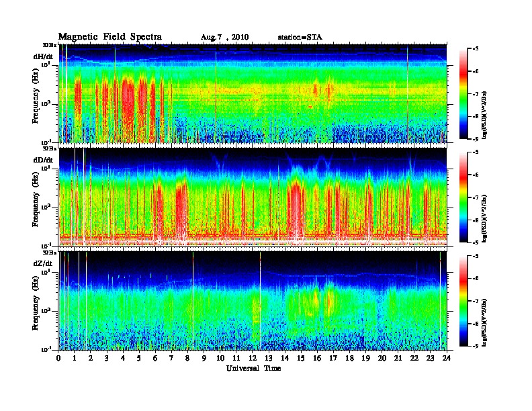Click the "-5" value on the dH/dt color bar

coord(476,49)
